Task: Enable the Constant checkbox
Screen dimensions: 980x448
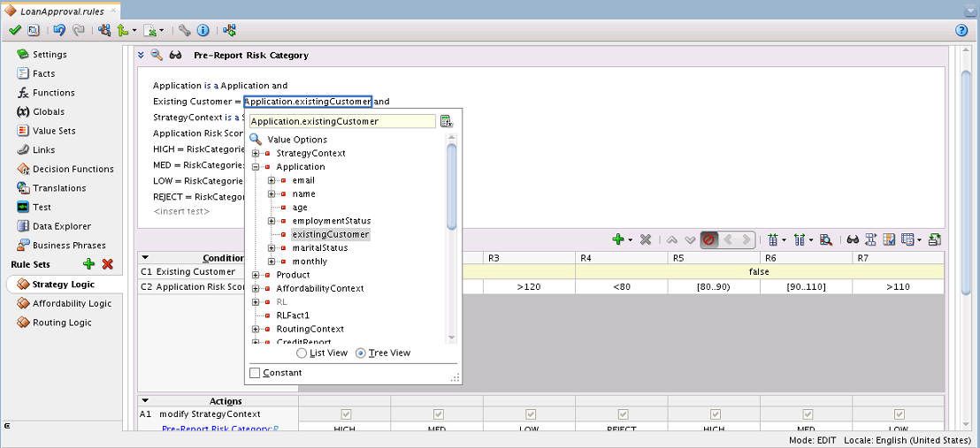Action: coord(255,373)
